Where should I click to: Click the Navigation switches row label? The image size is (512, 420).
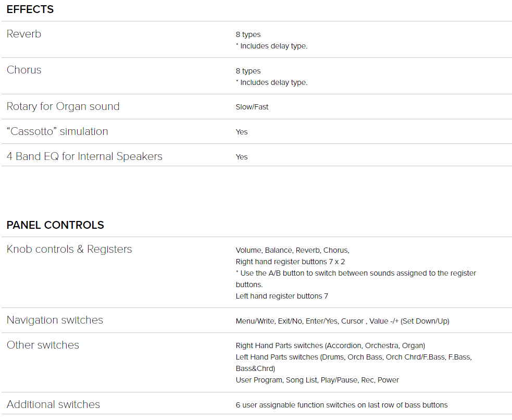tap(55, 320)
